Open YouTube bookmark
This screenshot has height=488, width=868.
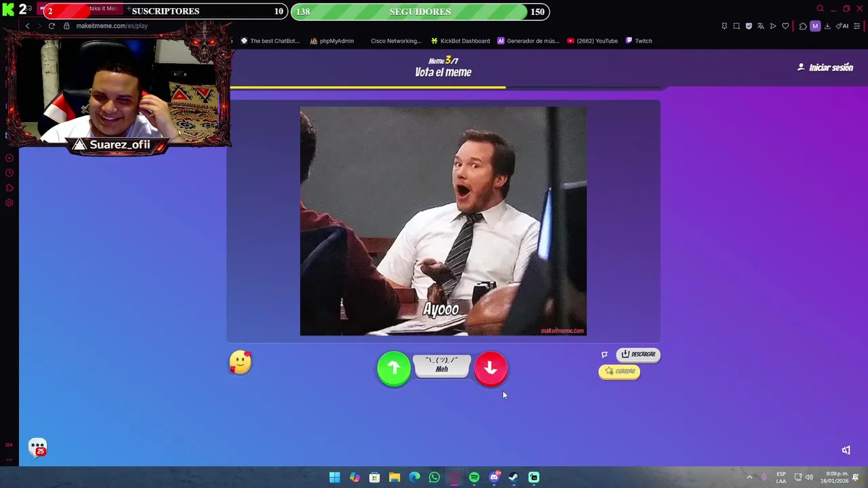tap(592, 41)
